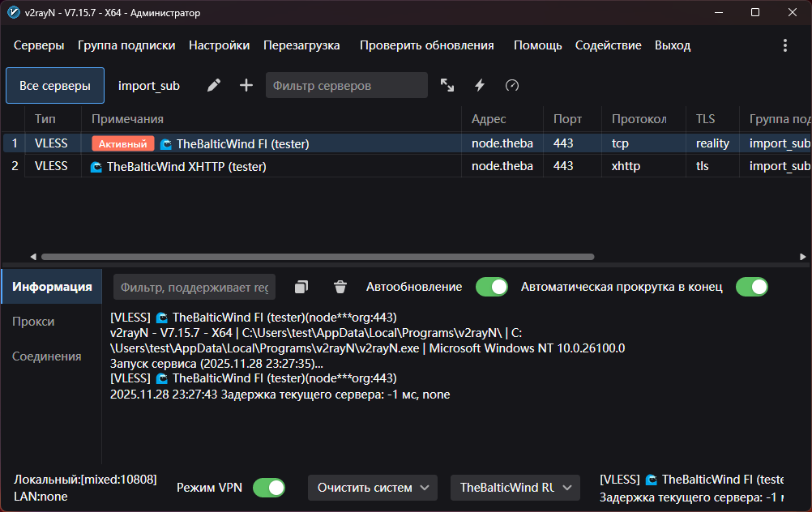Select the import_sub group tab
Image resolution: width=812 pixels, height=512 pixels.
tap(149, 85)
